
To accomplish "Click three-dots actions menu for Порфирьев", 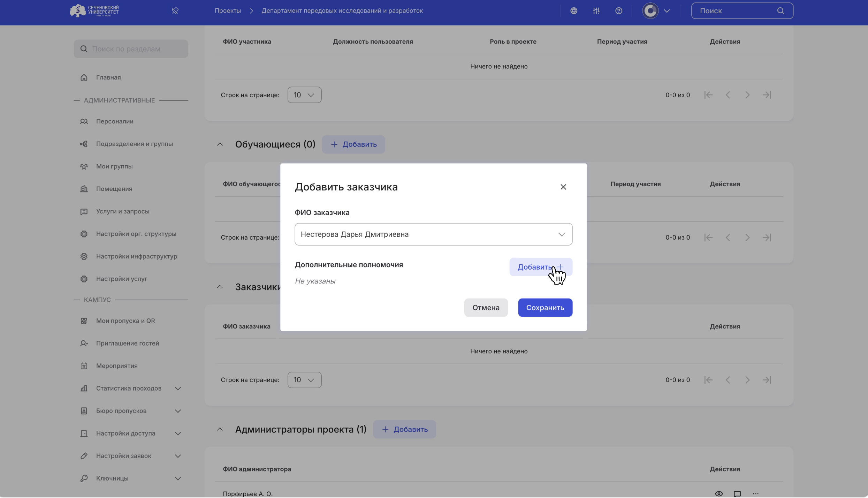I will 755,493.
